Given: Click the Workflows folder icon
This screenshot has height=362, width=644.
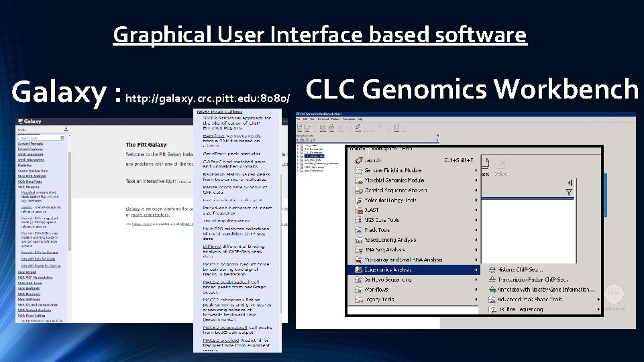Looking at the screenshot, I should [x=359, y=290].
